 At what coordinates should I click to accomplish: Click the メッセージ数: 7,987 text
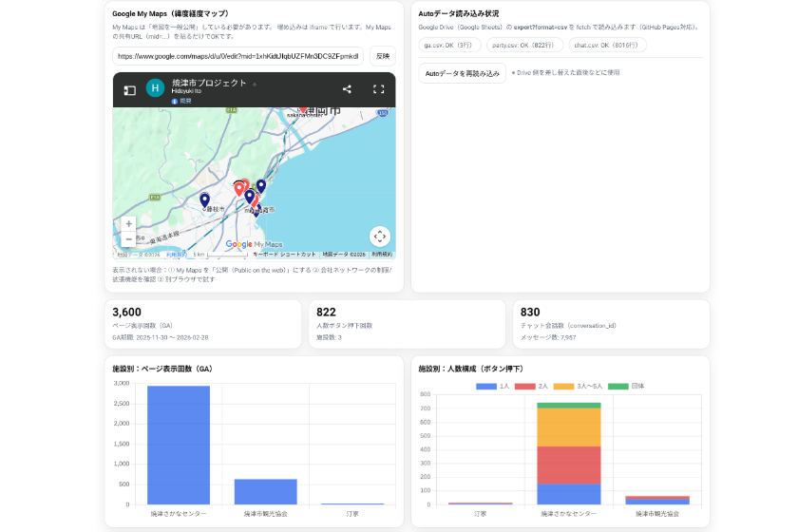click(548, 337)
